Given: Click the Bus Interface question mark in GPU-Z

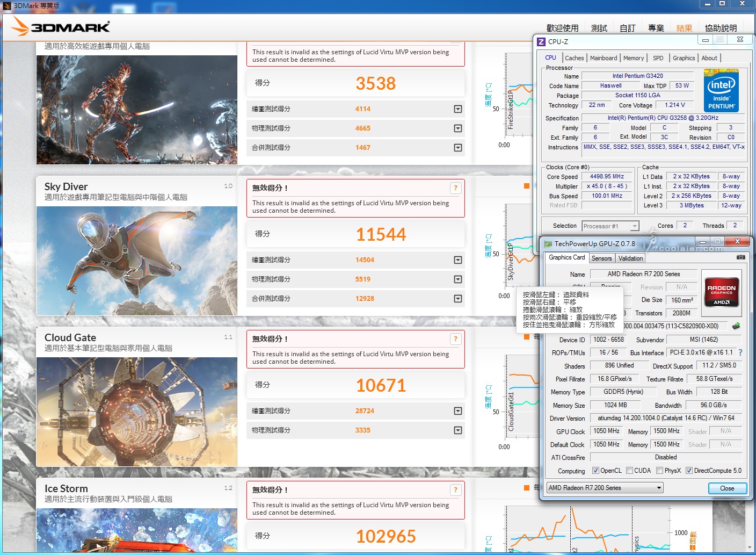Looking at the screenshot, I should point(740,352).
